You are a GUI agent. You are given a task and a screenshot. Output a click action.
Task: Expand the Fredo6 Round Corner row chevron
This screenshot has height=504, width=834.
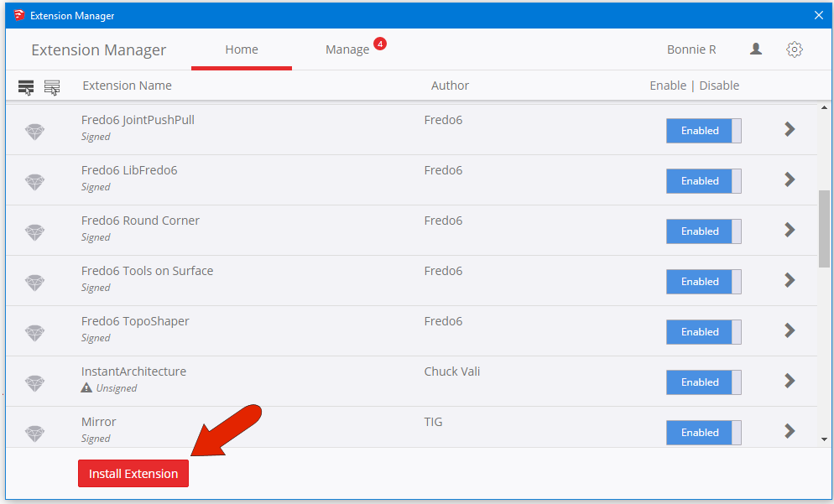click(x=790, y=230)
